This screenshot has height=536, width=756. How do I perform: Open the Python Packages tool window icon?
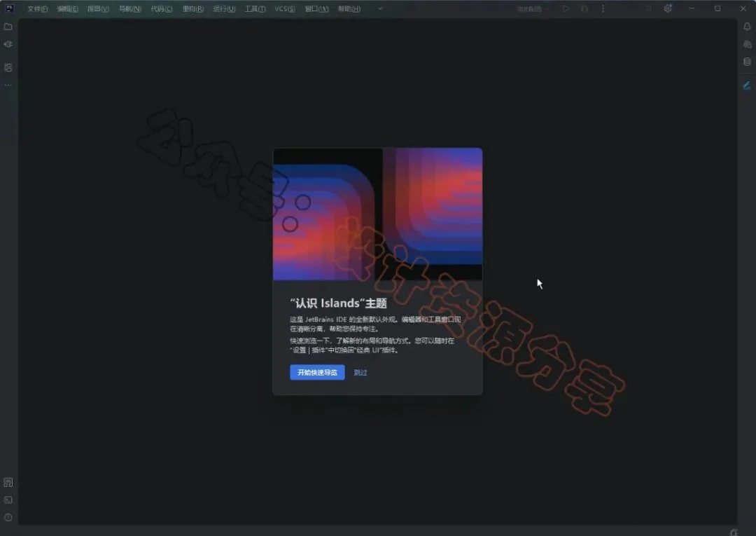click(x=8, y=483)
